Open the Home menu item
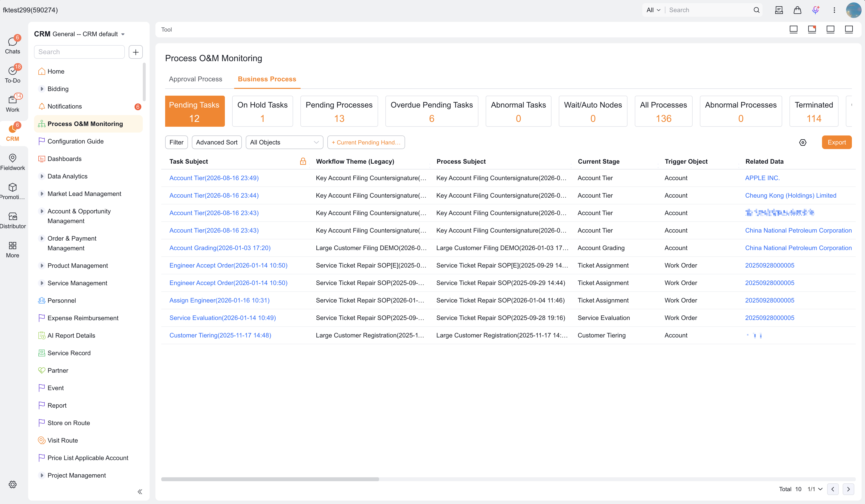This screenshot has height=504, width=865. coord(89,71)
